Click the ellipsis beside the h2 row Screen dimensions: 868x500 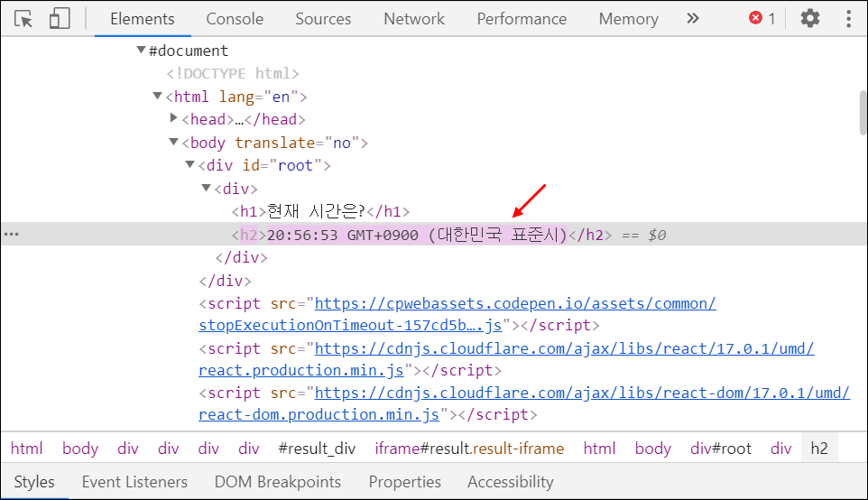(11, 235)
